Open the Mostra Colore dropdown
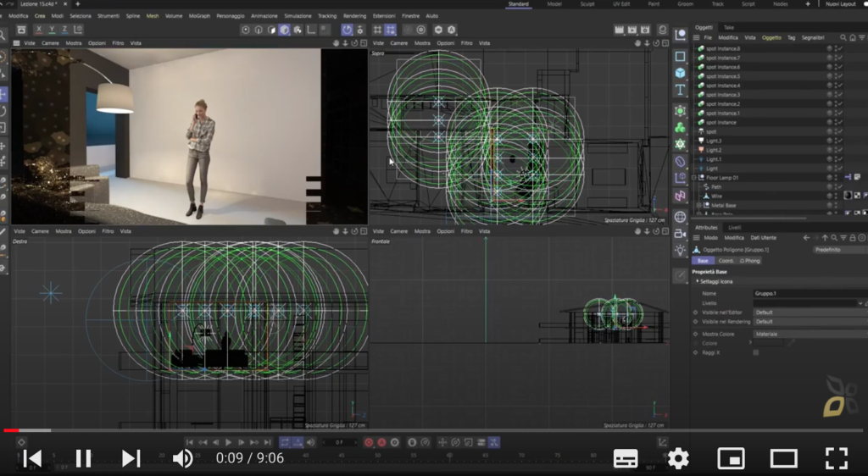This screenshot has height=476, width=868. (x=810, y=334)
